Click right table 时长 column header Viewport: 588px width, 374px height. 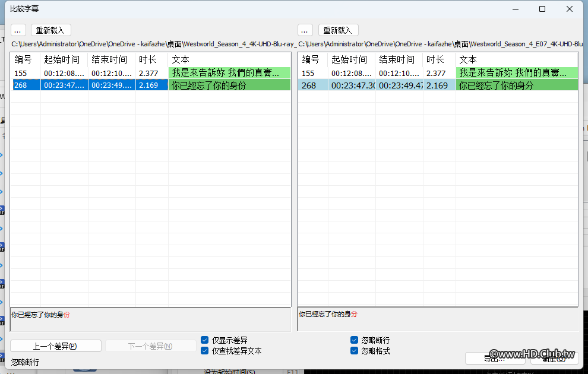pos(439,59)
